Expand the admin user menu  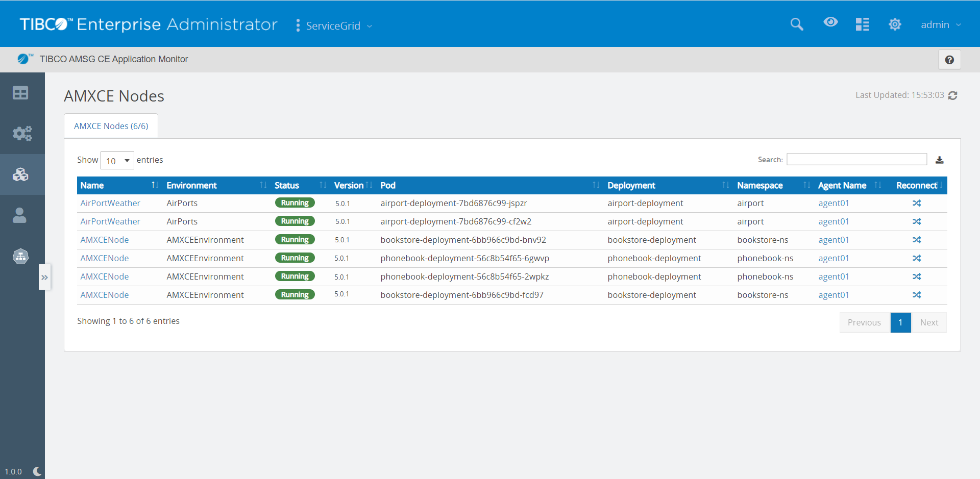point(940,24)
